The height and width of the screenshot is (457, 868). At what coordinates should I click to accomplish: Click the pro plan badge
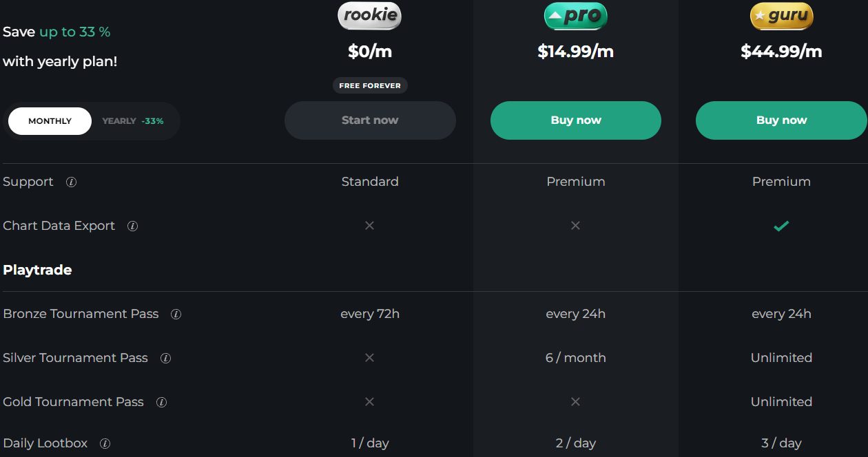pos(575,17)
